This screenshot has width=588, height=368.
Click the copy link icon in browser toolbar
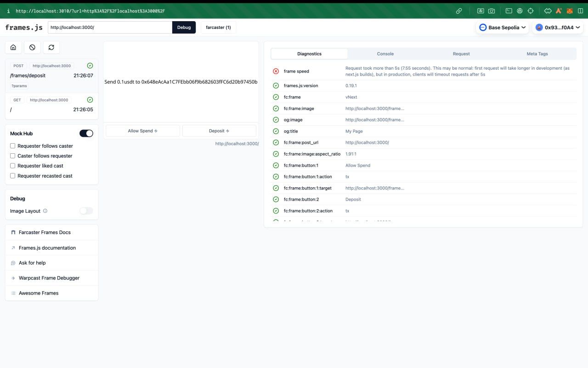click(x=459, y=11)
